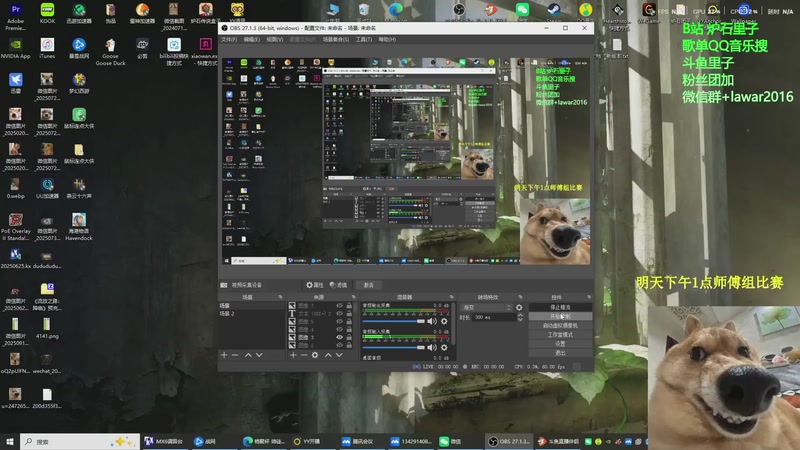This screenshot has height=450, width=800.
Task: Open the iTunes desktop icon
Action: [x=47, y=48]
